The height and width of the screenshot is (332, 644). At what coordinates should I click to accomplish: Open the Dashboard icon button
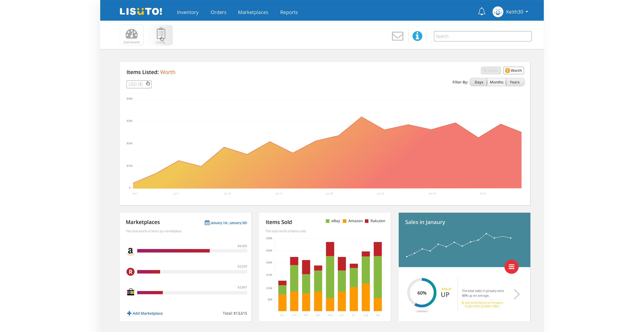point(131,35)
